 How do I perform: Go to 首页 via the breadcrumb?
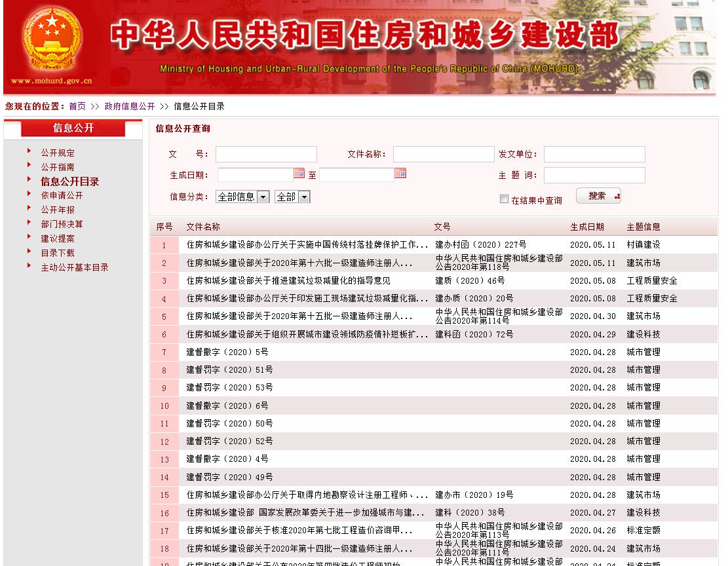[x=77, y=106]
